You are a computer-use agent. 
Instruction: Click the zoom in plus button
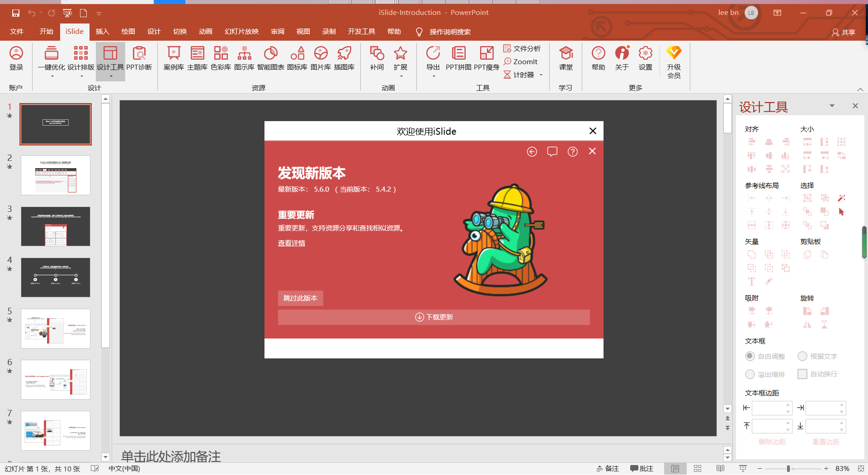(x=826, y=469)
